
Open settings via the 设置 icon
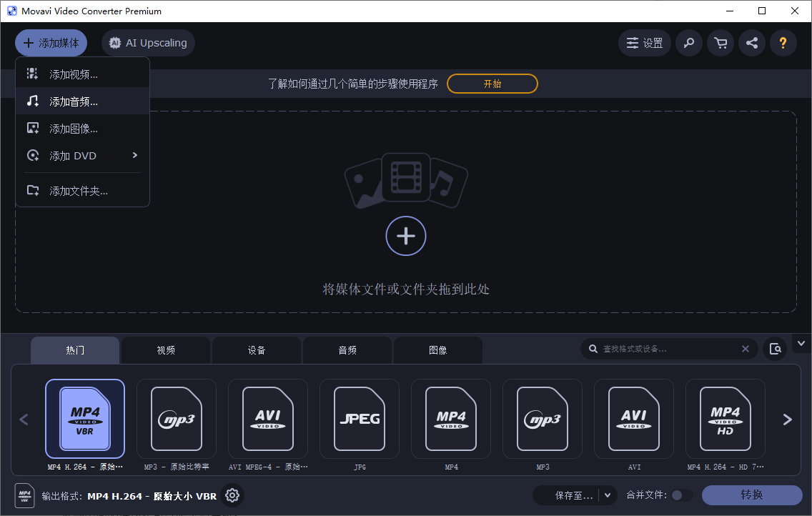[644, 43]
